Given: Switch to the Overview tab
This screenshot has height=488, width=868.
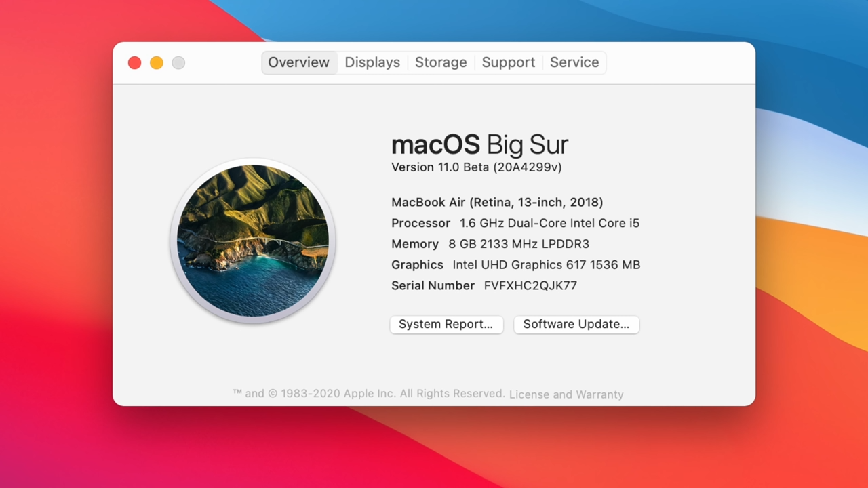Looking at the screenshot, I should point(298,62).
